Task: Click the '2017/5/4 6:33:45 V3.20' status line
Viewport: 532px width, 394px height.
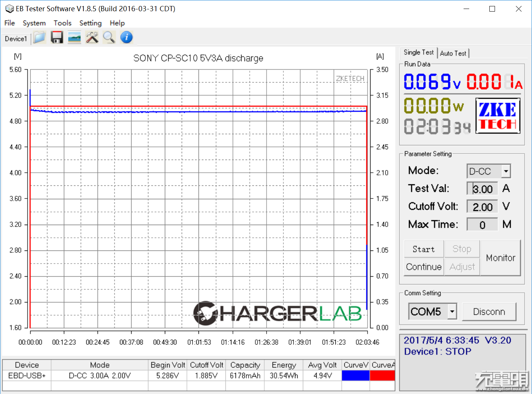Action: pos(457,340)
